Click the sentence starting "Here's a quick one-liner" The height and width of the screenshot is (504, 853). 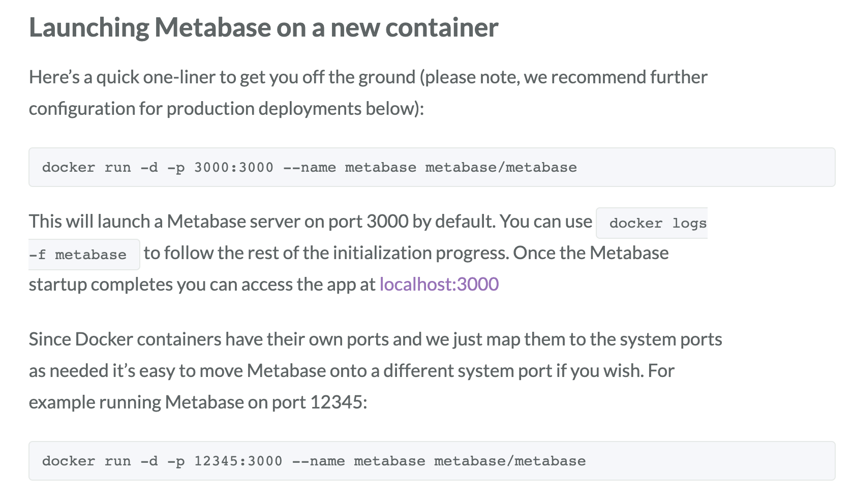point(368,77)
